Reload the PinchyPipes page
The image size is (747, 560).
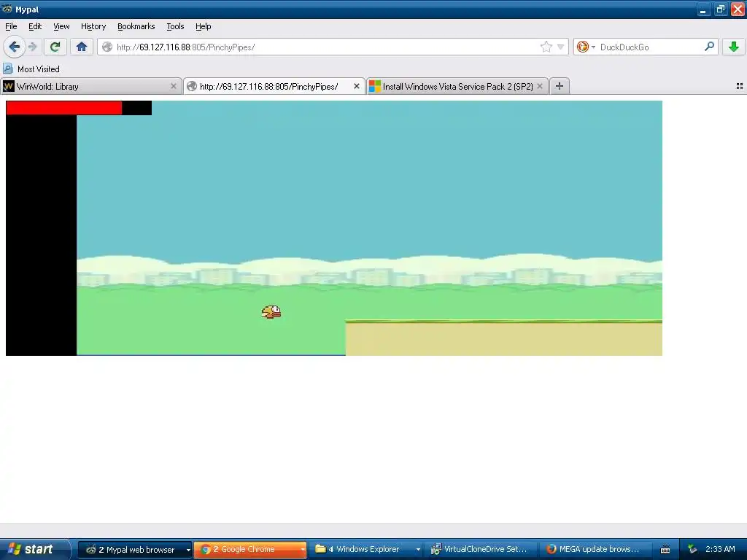55,47
